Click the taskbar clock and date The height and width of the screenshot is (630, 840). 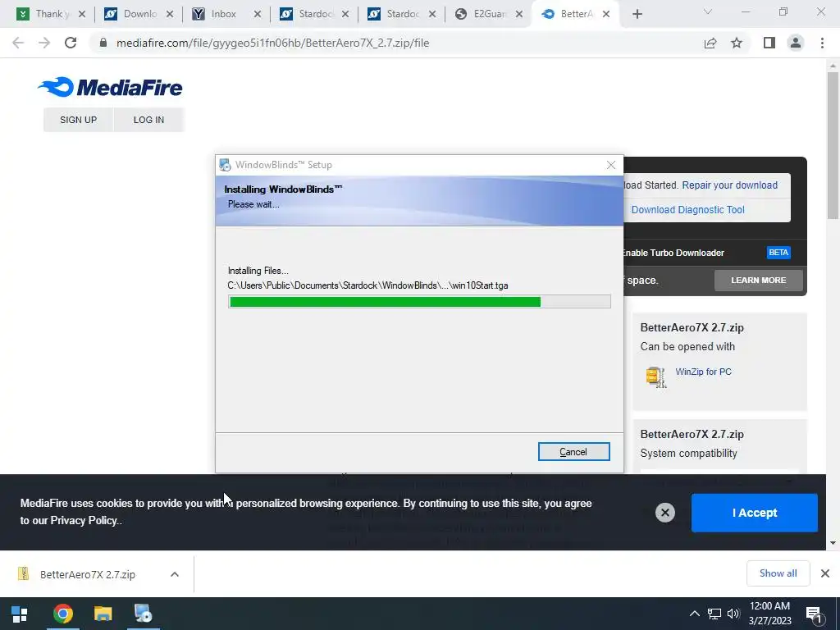click(769, 614)
